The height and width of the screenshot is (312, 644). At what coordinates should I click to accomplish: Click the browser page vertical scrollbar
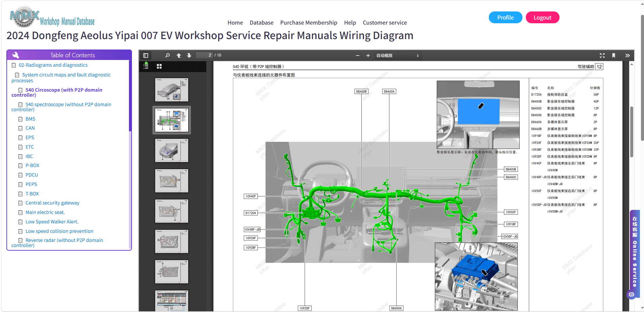click(x=642, y=77)
